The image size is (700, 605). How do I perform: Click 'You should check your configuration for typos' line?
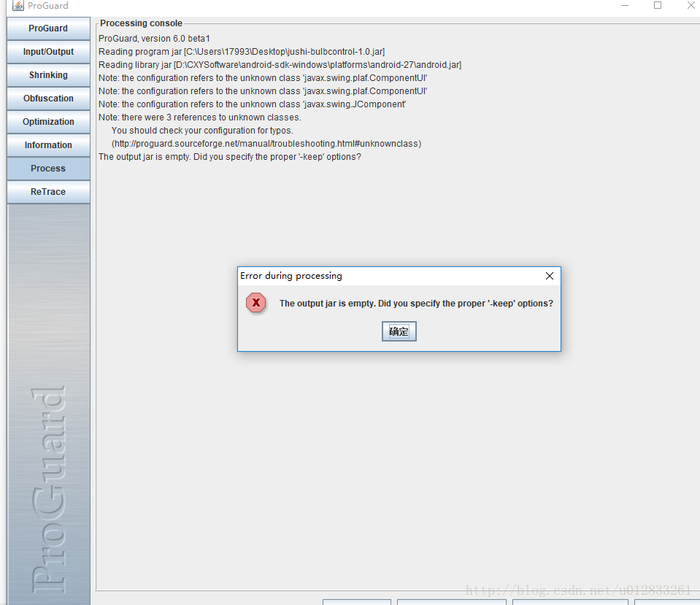click(x=202, y=131)
